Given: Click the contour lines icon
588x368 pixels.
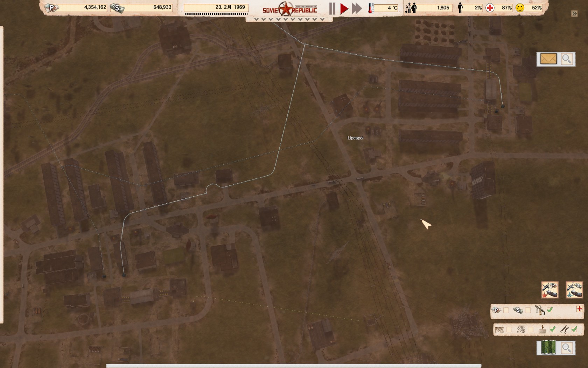Looking at the screenshot, I should [x=521, y=329].
